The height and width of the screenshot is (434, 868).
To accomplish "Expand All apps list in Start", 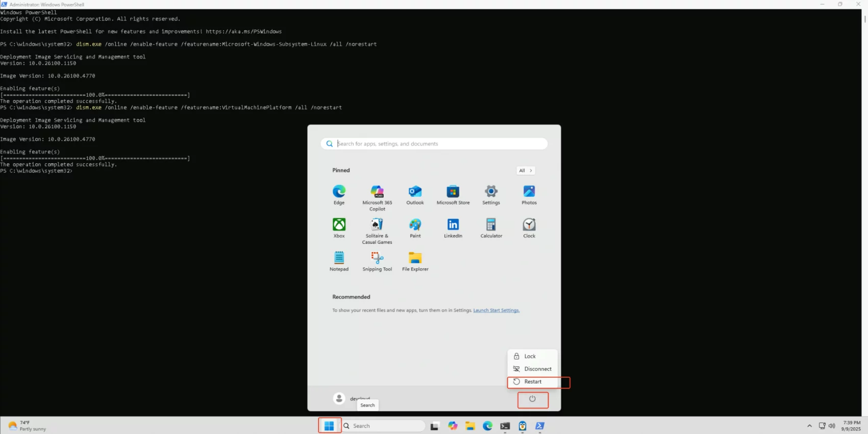I will [x=526, y=170].
